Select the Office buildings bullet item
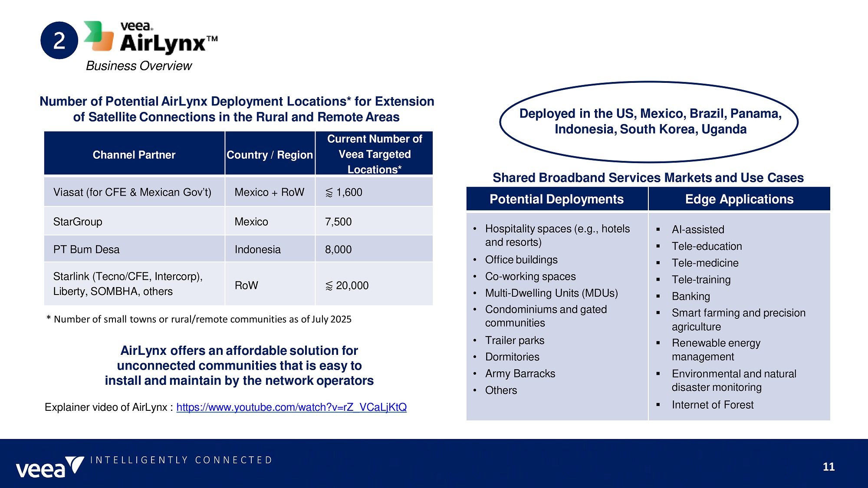Viewport: 868px width, 488px height. [x=521, y=260]
